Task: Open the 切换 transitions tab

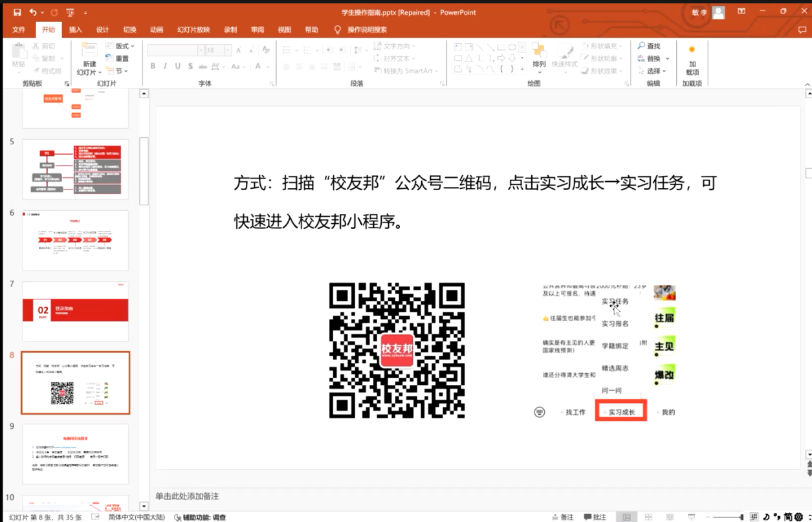Action: [x=129, y=30]
